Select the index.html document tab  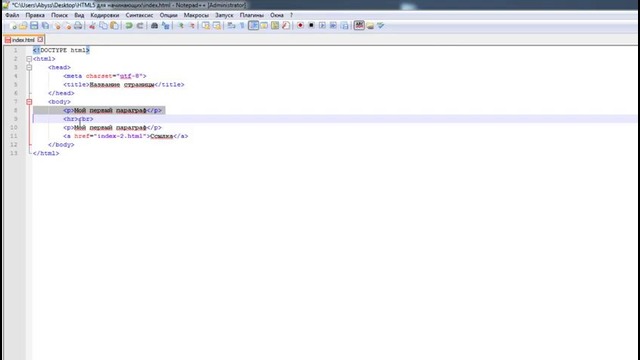tap(23, 40)
